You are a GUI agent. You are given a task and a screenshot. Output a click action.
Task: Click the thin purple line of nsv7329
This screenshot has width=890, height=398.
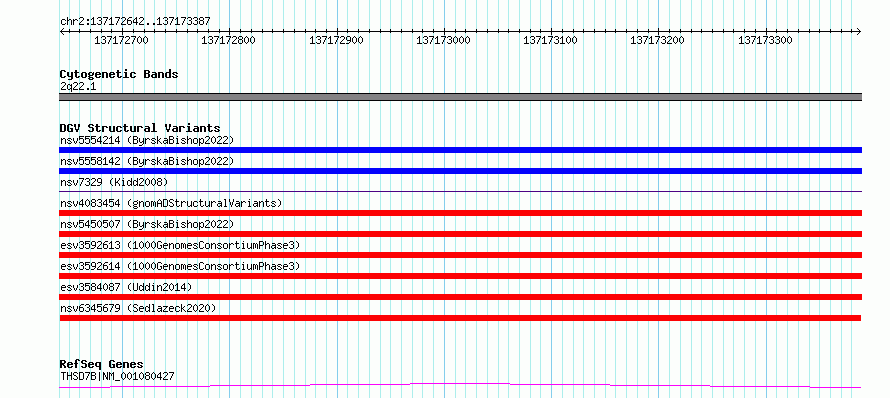[x=460, y=191]
